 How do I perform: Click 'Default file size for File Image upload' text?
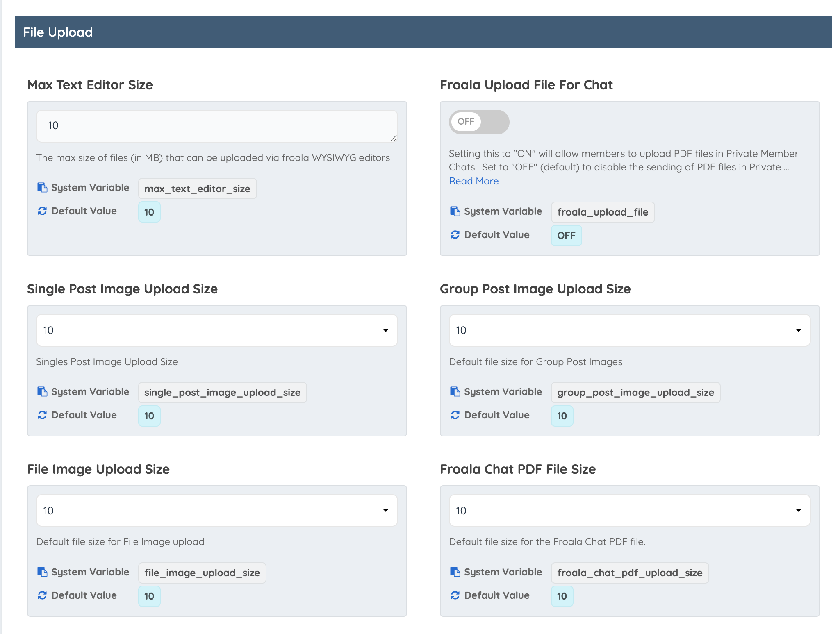click(x=120, y=542)
